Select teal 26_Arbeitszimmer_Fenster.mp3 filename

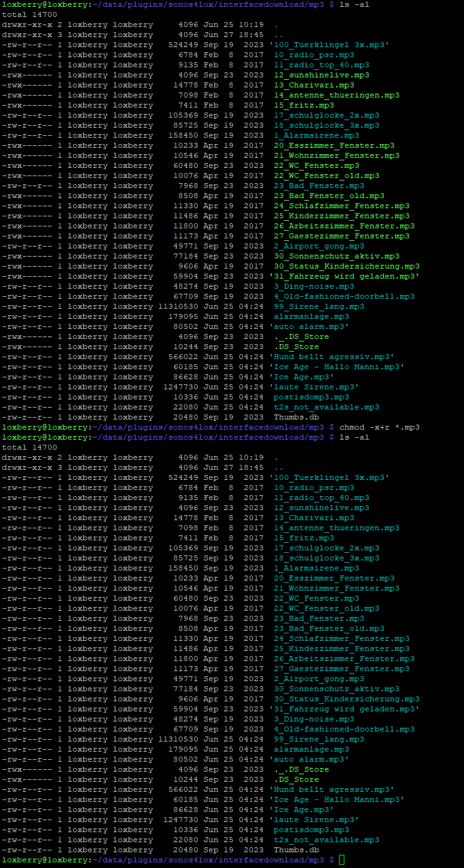[x=344, y=659]
